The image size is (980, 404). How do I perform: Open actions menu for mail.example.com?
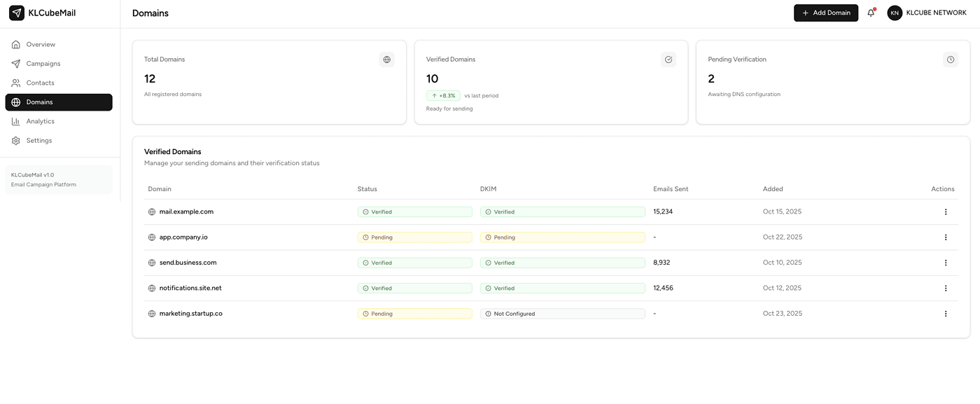946,211
